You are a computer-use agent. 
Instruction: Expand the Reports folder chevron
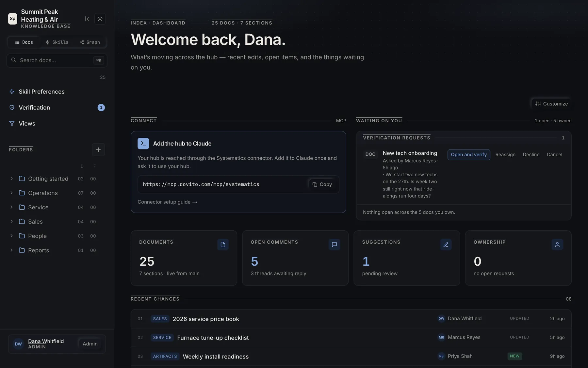point(11,250)
